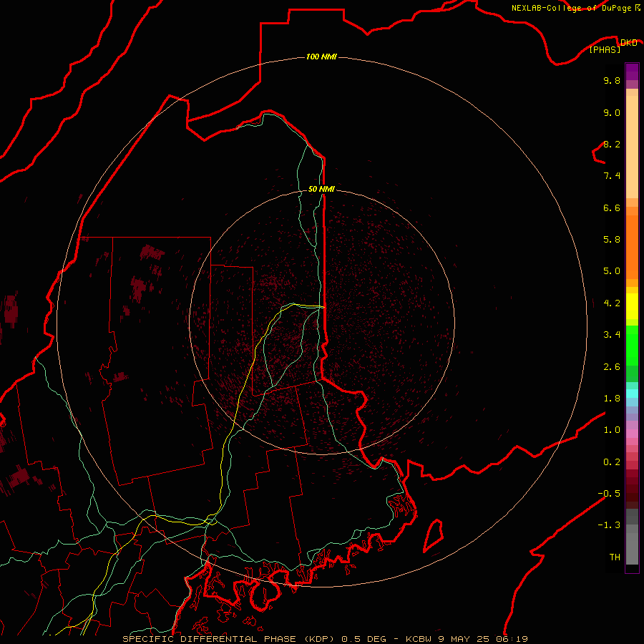
Task: Click the 5.8 scale value
Action: coord(612,240)
